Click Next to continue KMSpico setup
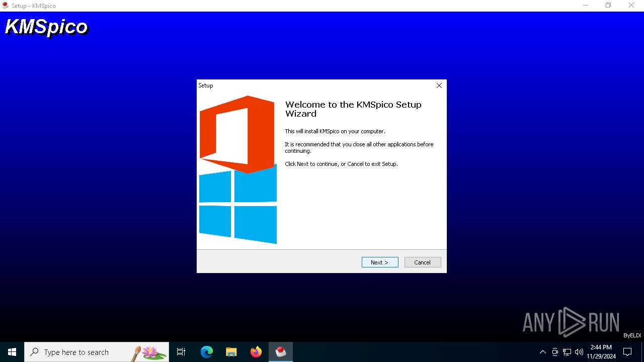The width and height of the screenshot is (644, 362). (380, 262)
